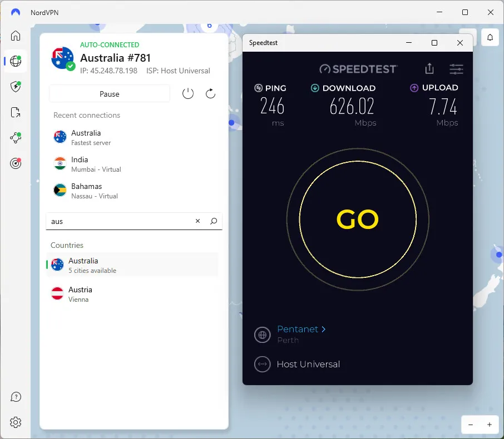Open the Meshnet network nodes icon
504x439 pixels.
[15, 138]
